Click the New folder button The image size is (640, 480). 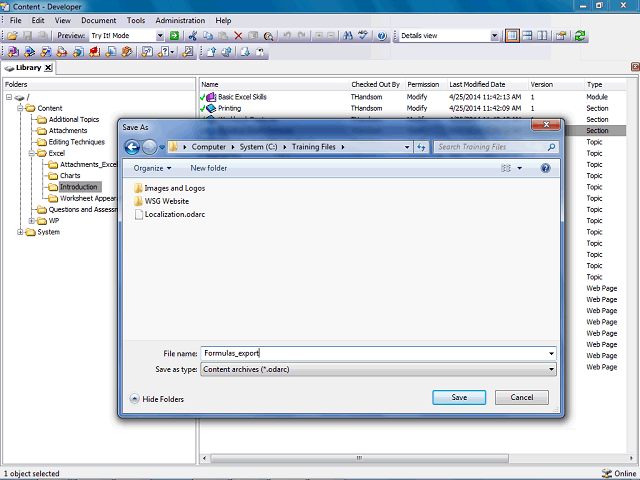pos(209,168)
